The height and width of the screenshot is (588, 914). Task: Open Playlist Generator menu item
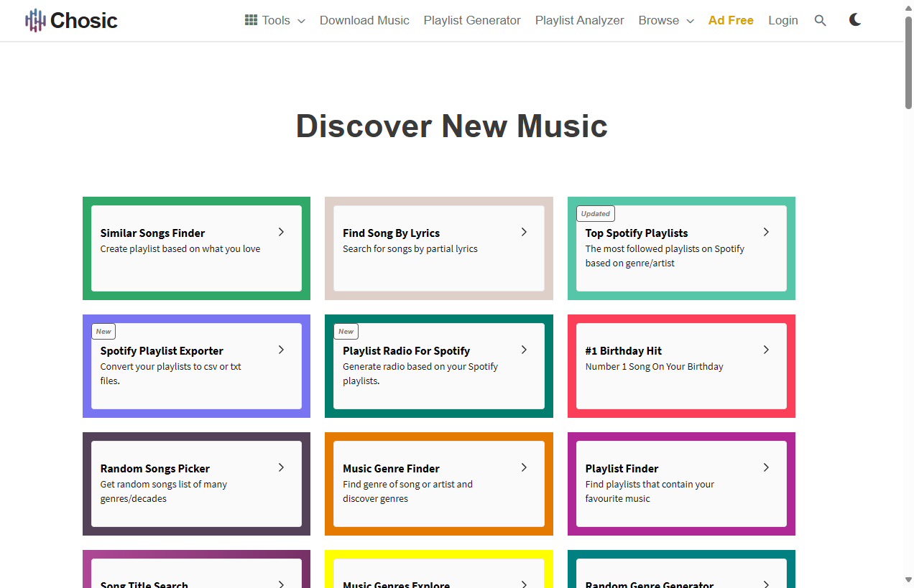(472, 20)
